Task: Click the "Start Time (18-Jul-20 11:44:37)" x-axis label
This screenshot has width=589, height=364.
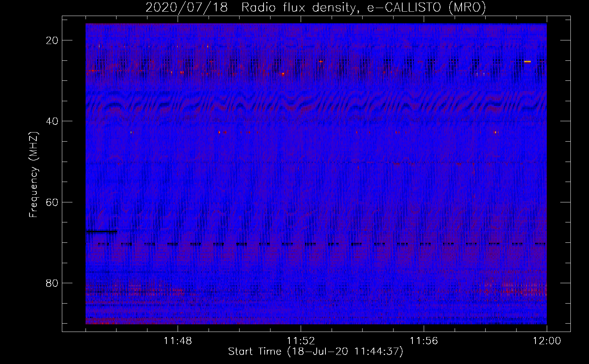Action: (x=316, y=352)
